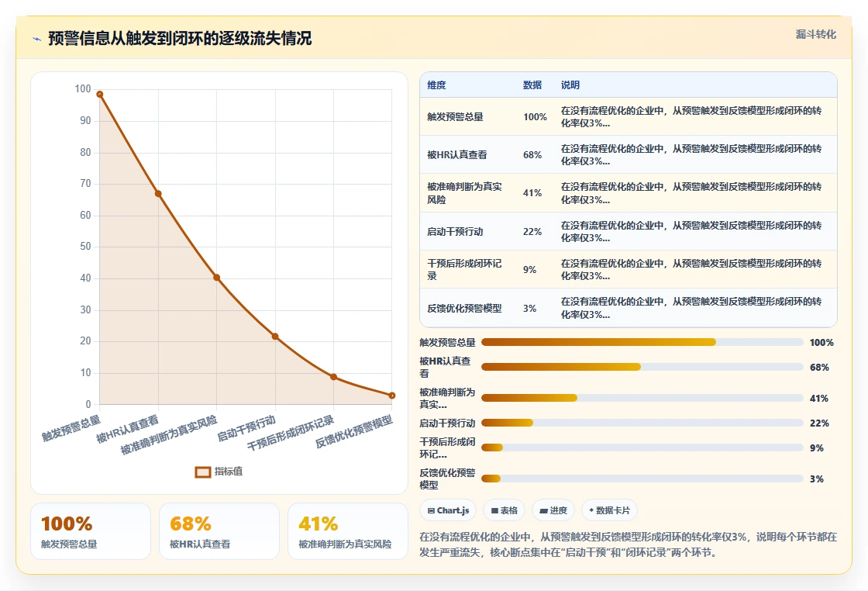Select the 启动干预行动 table row
Viewport: 868px width, 591px height.
629,232
